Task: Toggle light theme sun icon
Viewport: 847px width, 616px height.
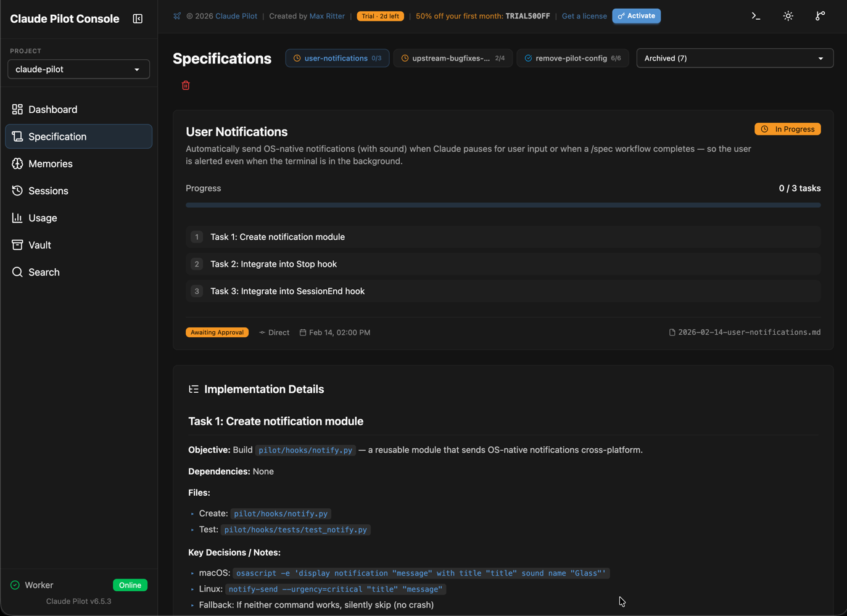Action: [788, 16]
